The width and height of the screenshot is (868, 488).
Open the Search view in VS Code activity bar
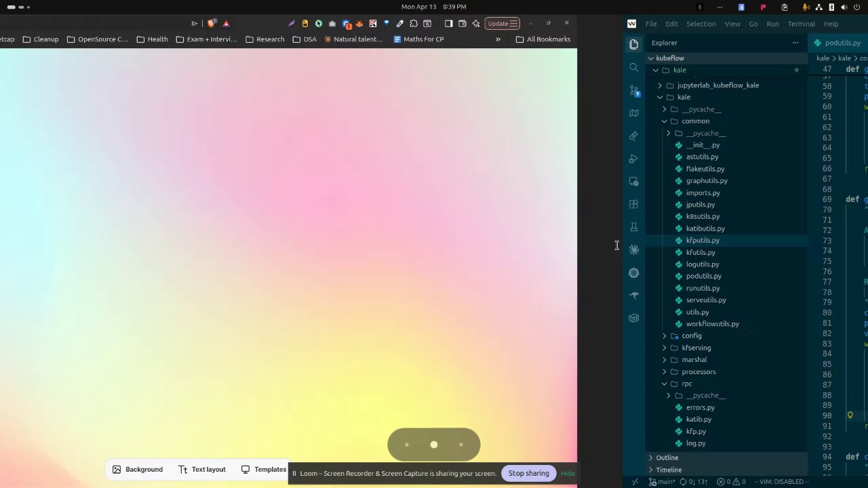coord(634,67)
